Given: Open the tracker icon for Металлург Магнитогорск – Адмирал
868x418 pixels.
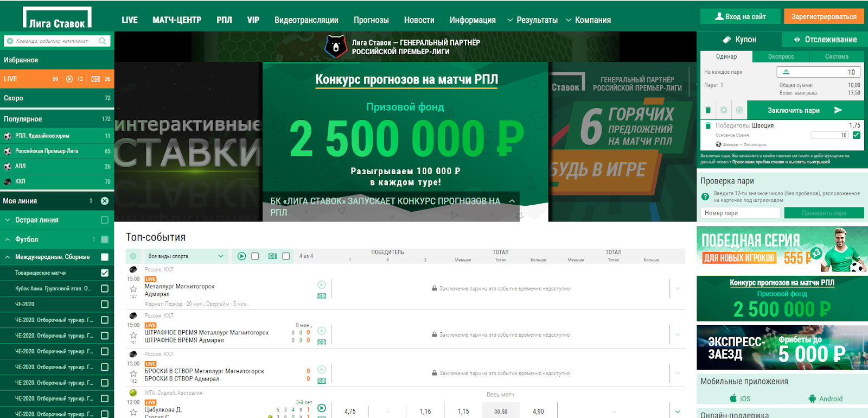Looking at the screenshot, I should pos(322,296).
